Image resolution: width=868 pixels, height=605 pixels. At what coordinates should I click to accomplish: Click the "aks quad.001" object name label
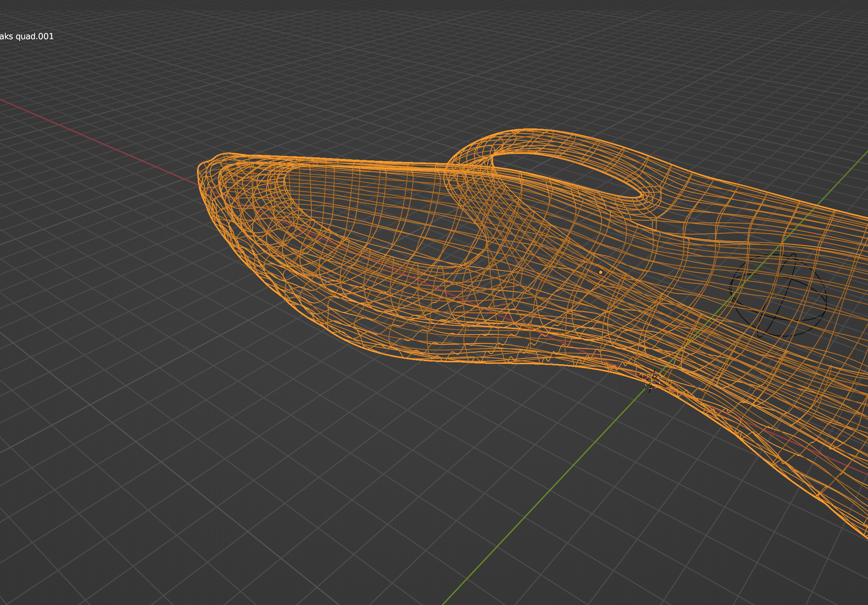click(x=27, y=37)
